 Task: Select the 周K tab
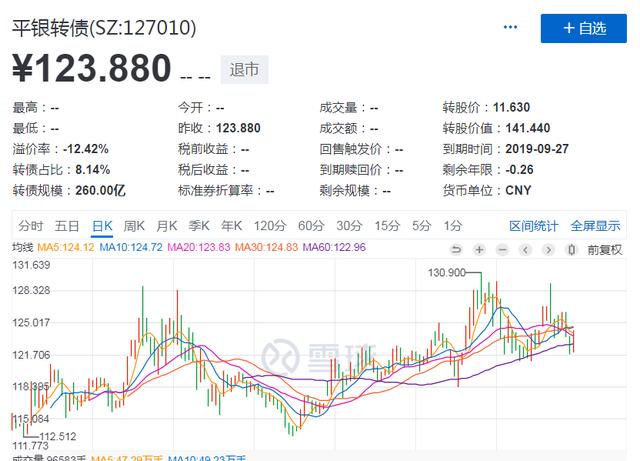pyautogui.click(x=134, y=226)
